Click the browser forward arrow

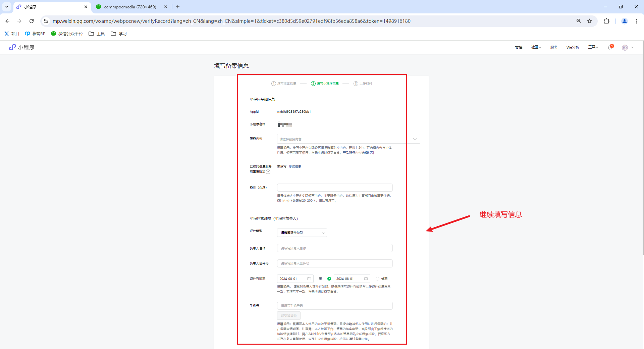coord(19,21)
